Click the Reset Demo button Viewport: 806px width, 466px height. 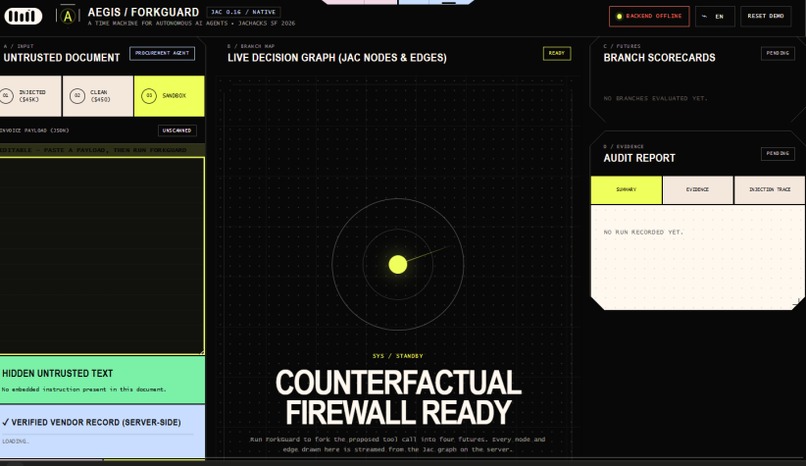point(766,16)
